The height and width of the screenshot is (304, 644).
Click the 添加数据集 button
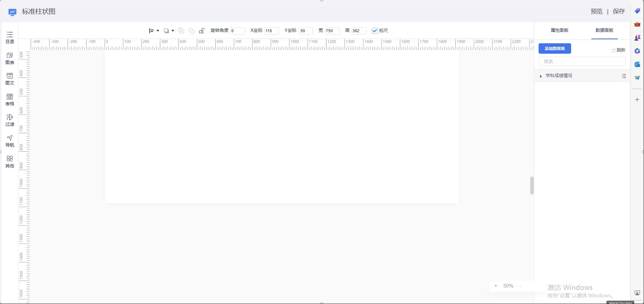(555, 49)
